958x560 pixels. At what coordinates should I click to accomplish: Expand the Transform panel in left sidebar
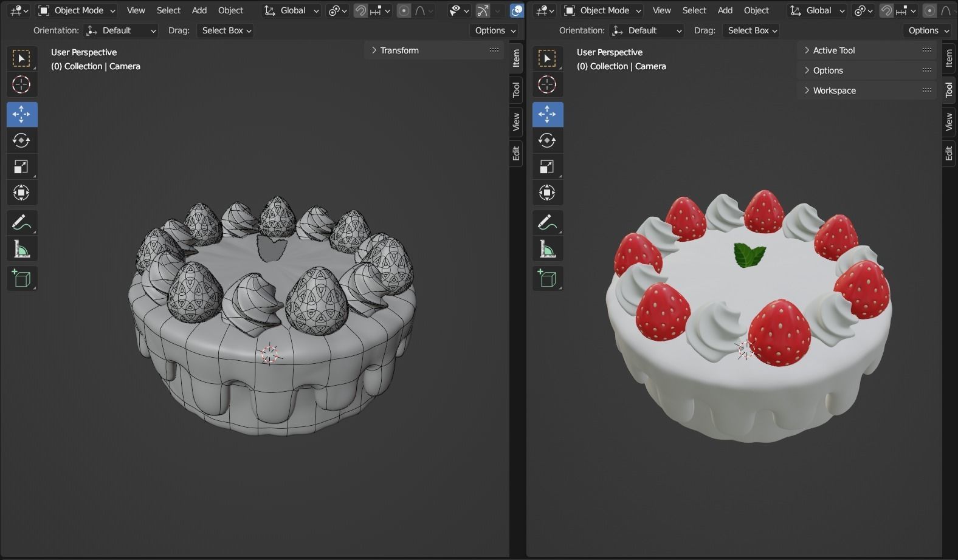point(435,50)
